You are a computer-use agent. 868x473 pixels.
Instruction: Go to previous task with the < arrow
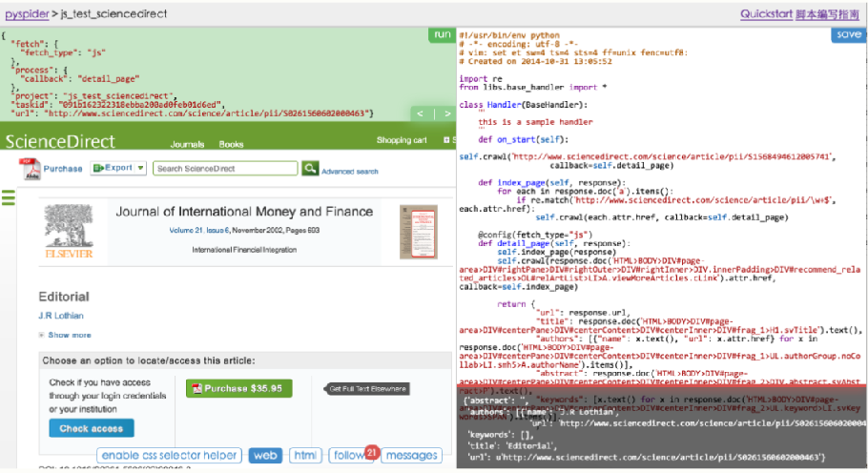click(x=421, y=113)
